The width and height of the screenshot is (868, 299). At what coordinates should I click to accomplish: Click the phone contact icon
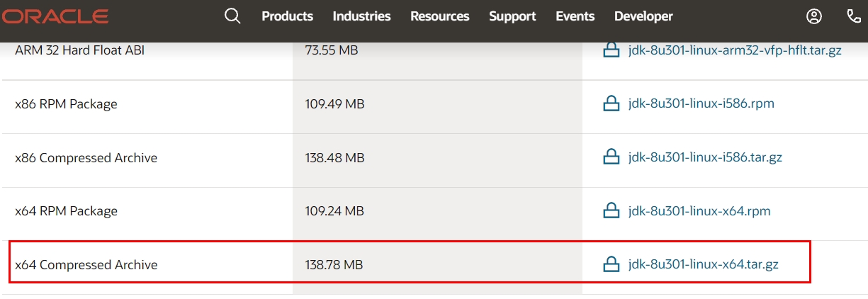point(854,16)
